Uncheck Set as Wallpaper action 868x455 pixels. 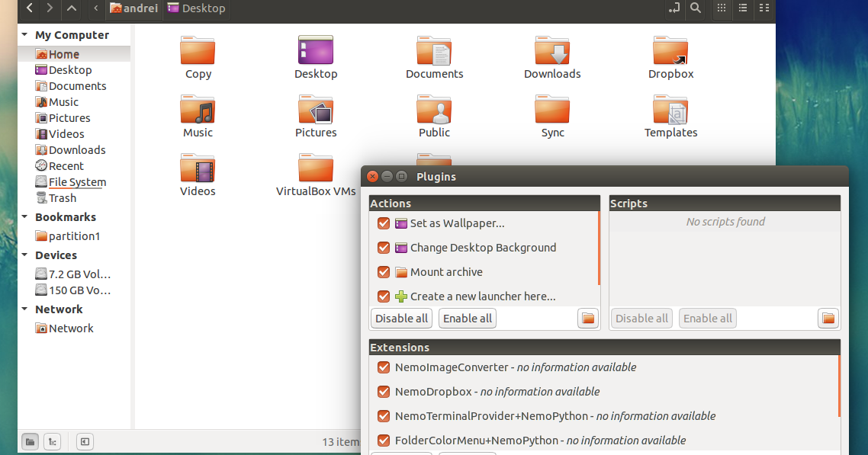click(x=383, y=223)
